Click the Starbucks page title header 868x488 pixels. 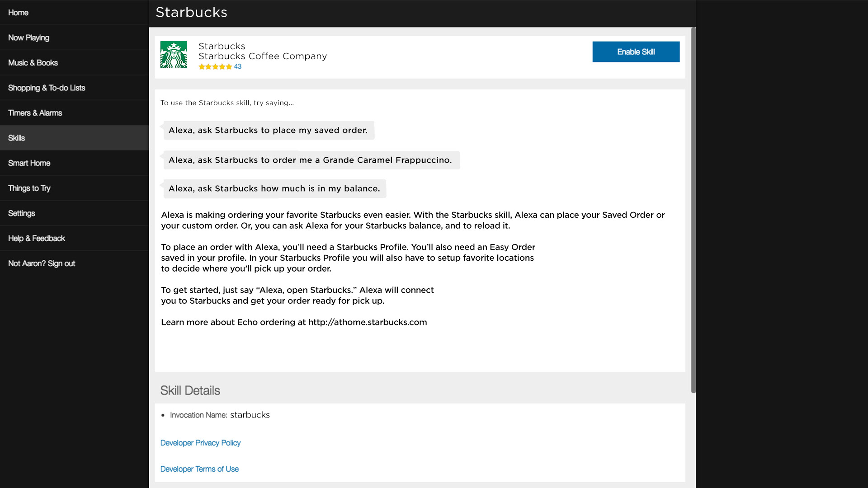click(x=192, y=12)
